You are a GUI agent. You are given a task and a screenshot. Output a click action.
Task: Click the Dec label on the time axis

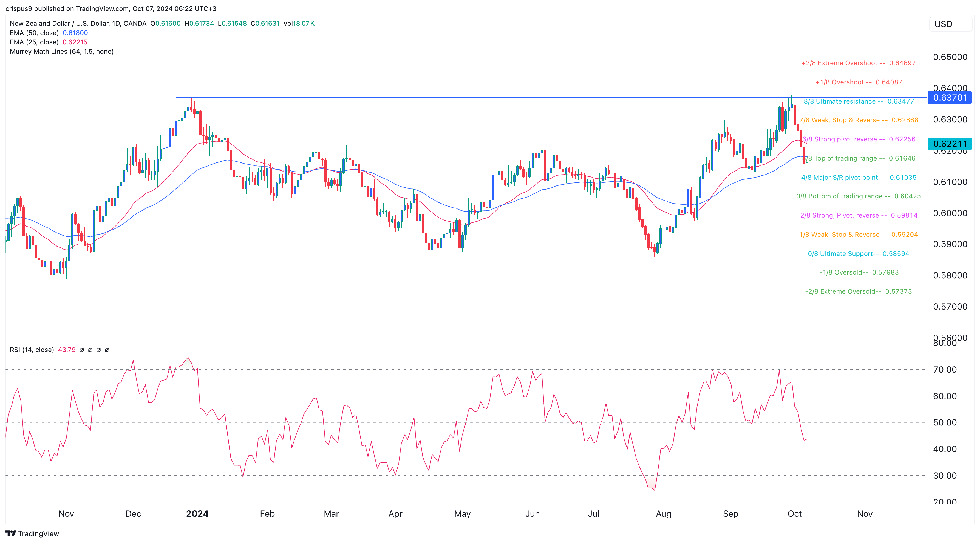click(x=133, y=514)
